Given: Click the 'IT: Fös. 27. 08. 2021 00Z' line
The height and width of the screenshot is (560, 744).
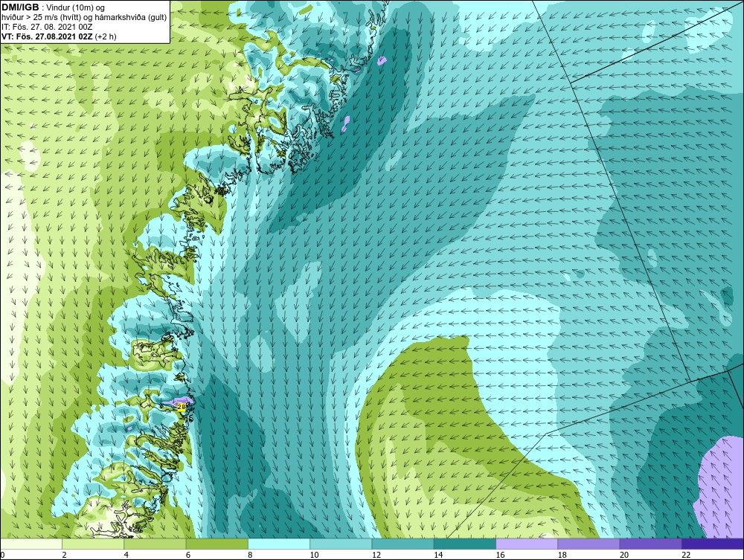Looking at the screenshot, I should [x=46, y=27].
